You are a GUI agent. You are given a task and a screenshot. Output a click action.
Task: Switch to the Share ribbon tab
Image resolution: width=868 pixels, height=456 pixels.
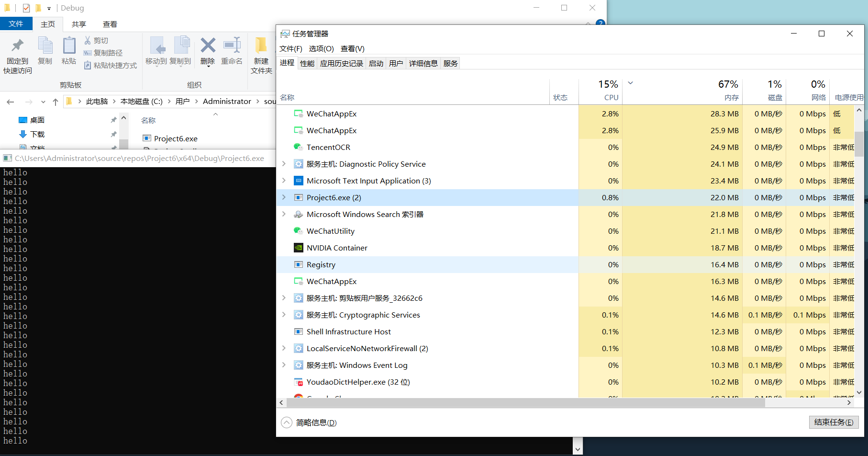79,24
